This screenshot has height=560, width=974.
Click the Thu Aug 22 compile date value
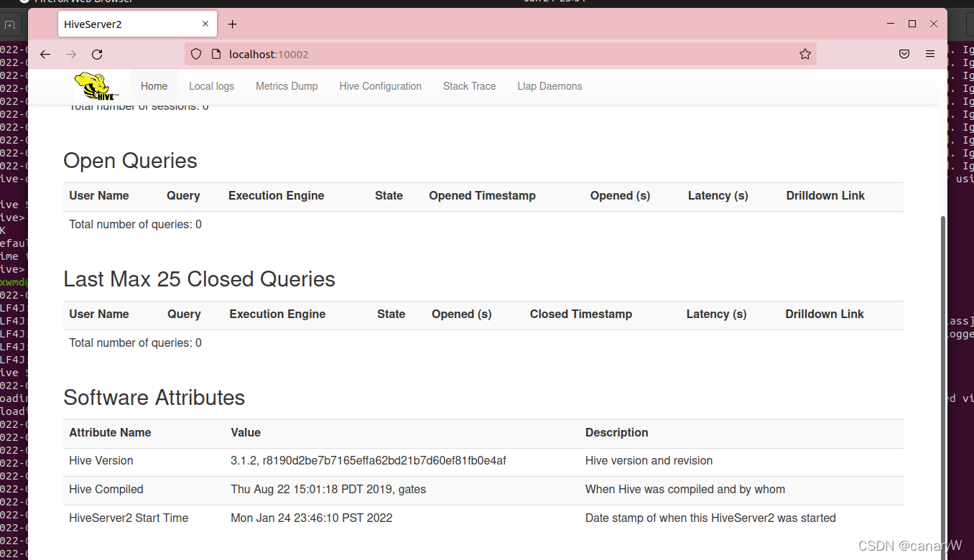(x=328, y=490)
